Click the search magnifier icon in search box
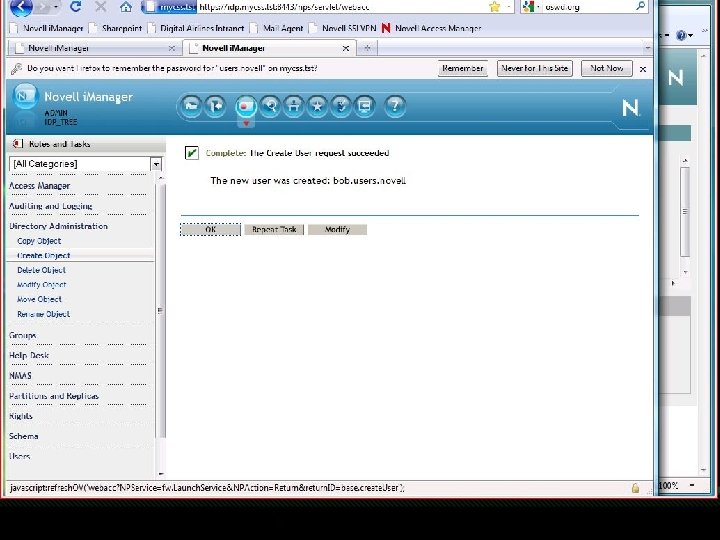Image resolution: width=720 pixels, height=540 pixels. coord(640,6)
